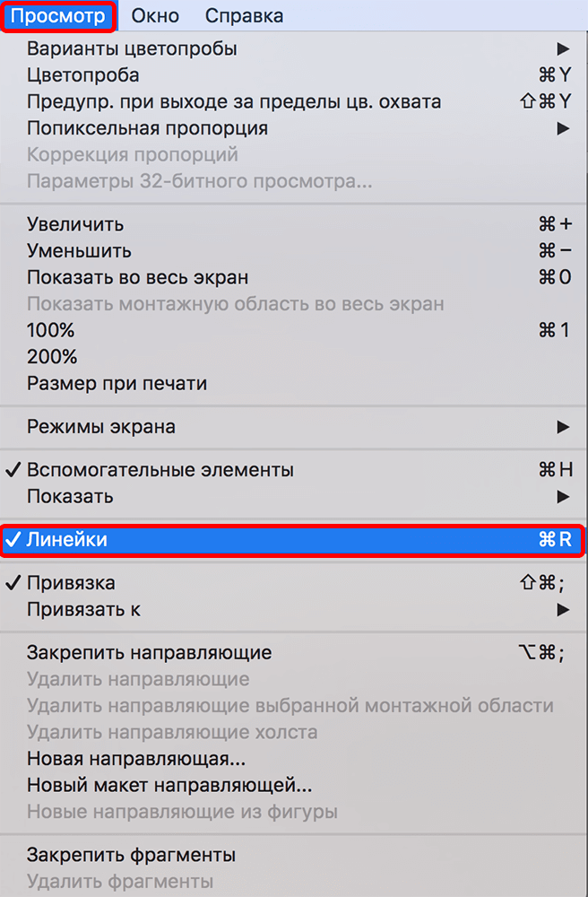This screenshot has height=897, width=588.
Task: Open the Режимы экрана submenu
Action: [x=90, y=427]
